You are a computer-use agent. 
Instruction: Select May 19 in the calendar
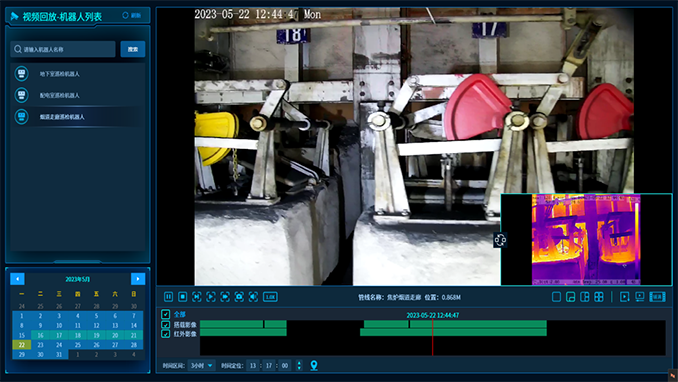tap(96, 335)
